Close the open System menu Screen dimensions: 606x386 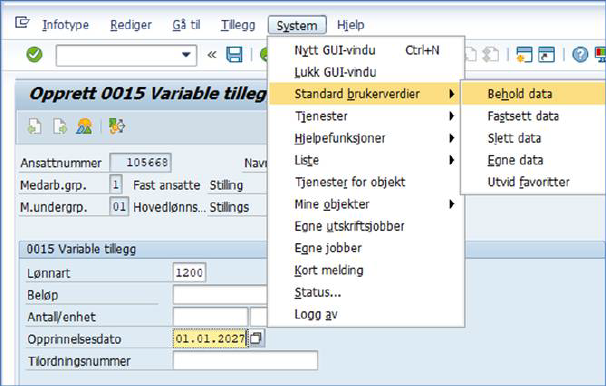(x=297, y=26)
